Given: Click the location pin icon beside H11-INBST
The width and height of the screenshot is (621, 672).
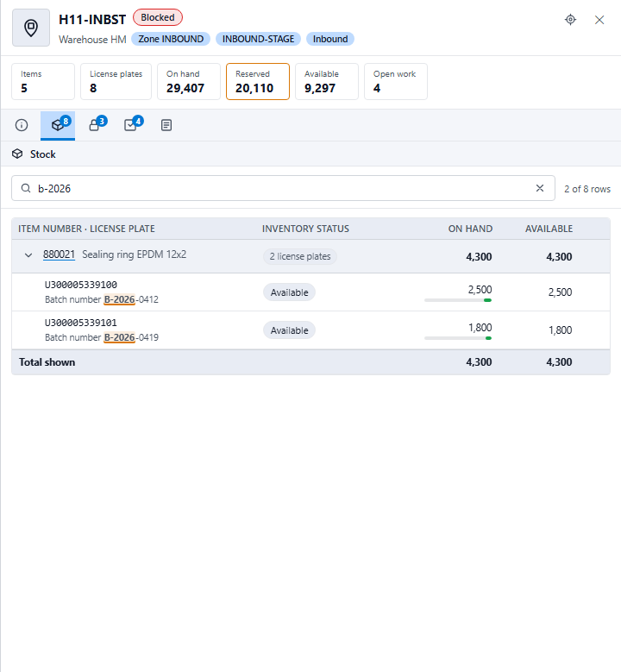Looking at the screenshot, I should 31,28.
